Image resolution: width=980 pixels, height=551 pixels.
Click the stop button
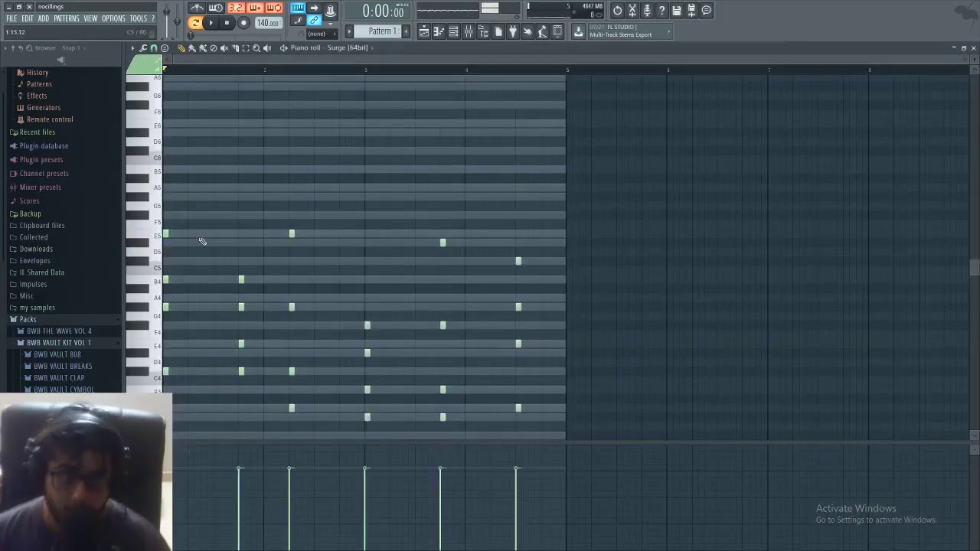(227, 23)
